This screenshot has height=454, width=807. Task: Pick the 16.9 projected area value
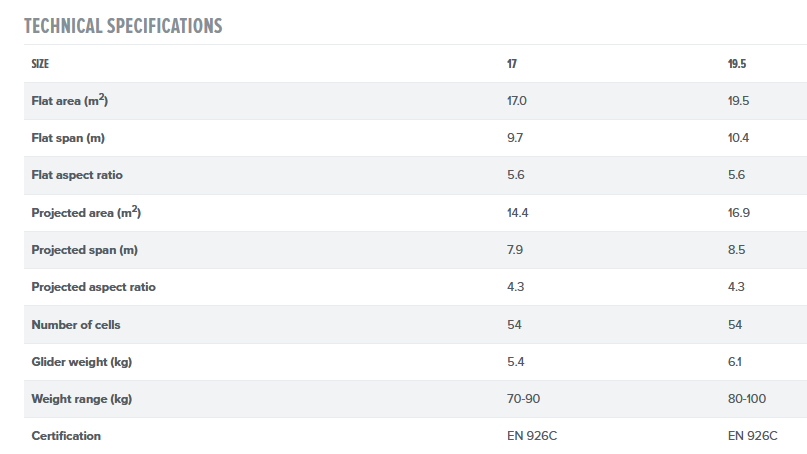[739, 213]
